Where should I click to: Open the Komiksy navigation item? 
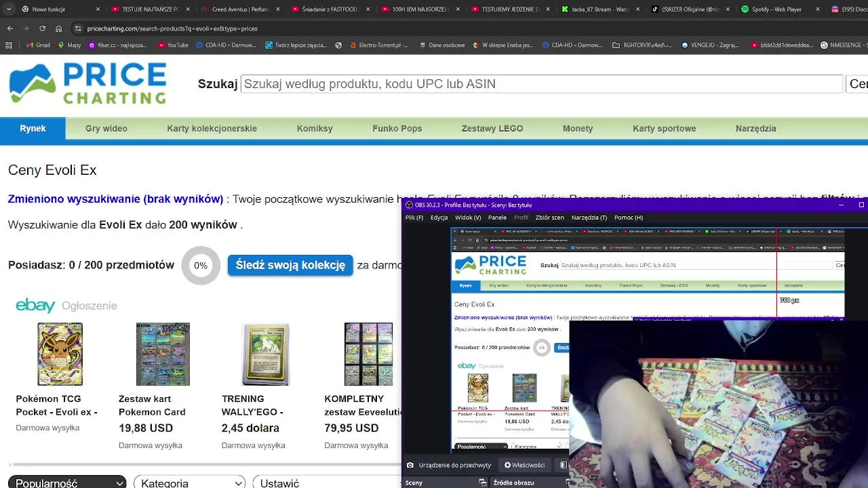pyautogui.click(x=315, y=128)
